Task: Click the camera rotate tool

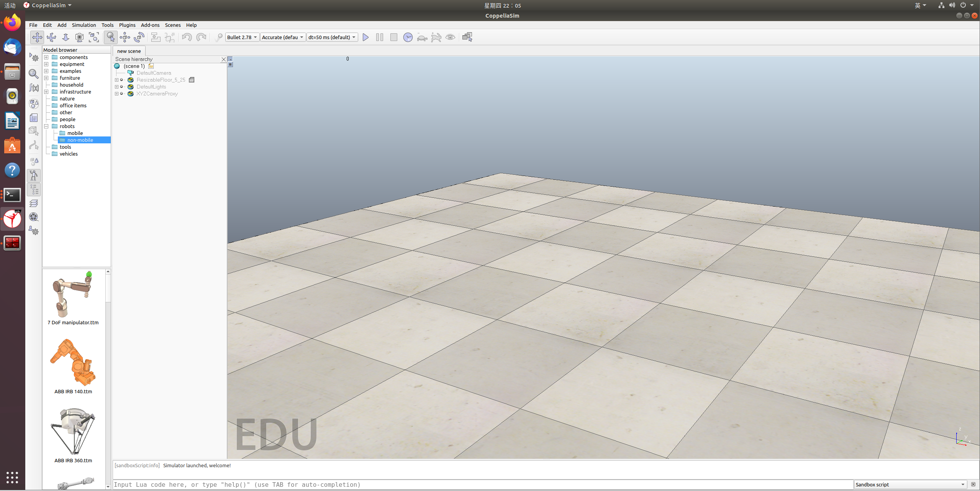Action: [51, 37]
